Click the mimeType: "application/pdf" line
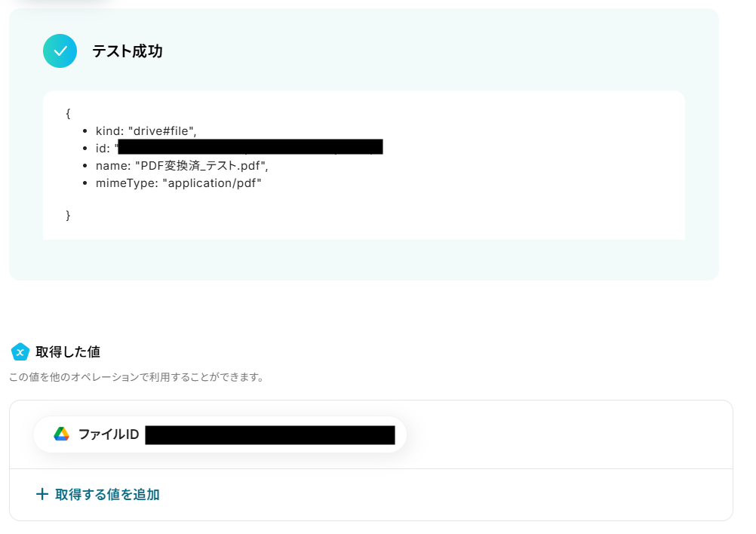The width and height of the screenshot is (756, 534). tap(178, 183)
